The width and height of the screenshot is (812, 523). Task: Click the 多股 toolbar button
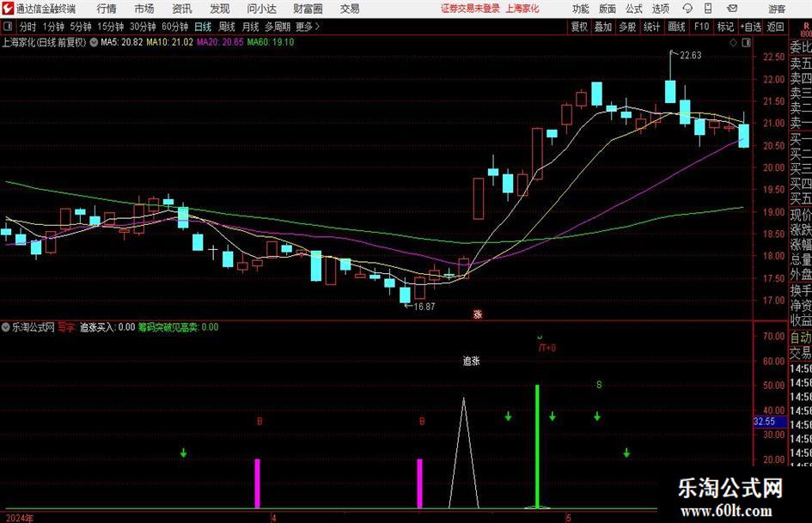click(627, 27)
